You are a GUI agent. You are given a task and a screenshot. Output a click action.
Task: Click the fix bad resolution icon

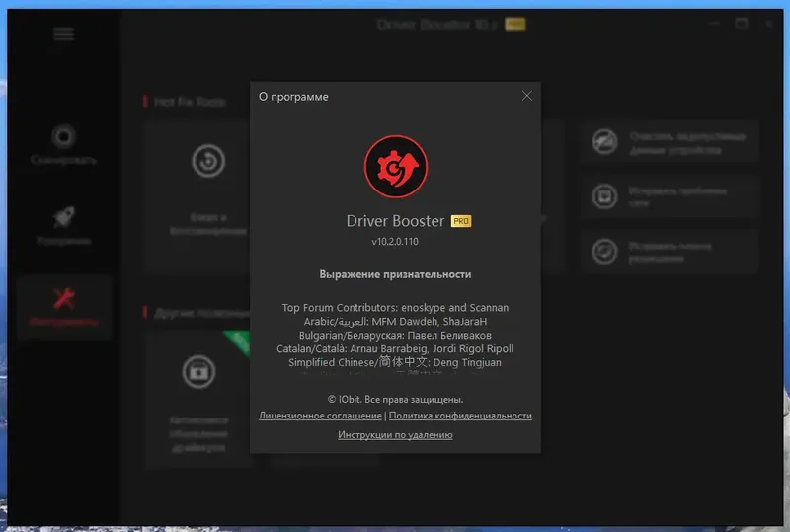(x=604, y=252)
